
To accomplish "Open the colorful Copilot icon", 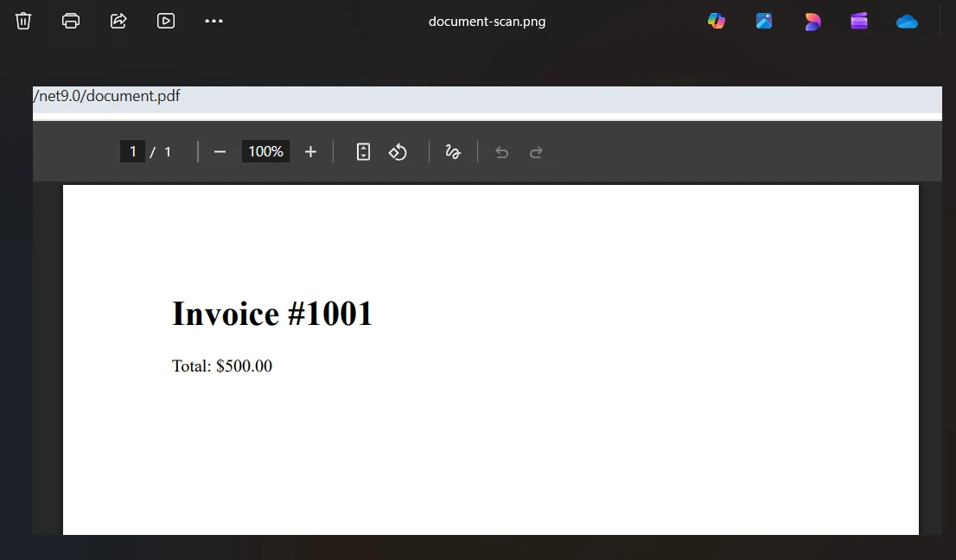I will coord(717,21).
